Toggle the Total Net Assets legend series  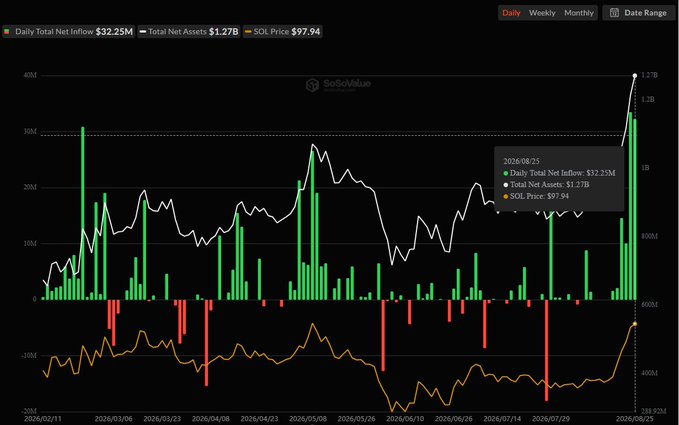point(189,32)
